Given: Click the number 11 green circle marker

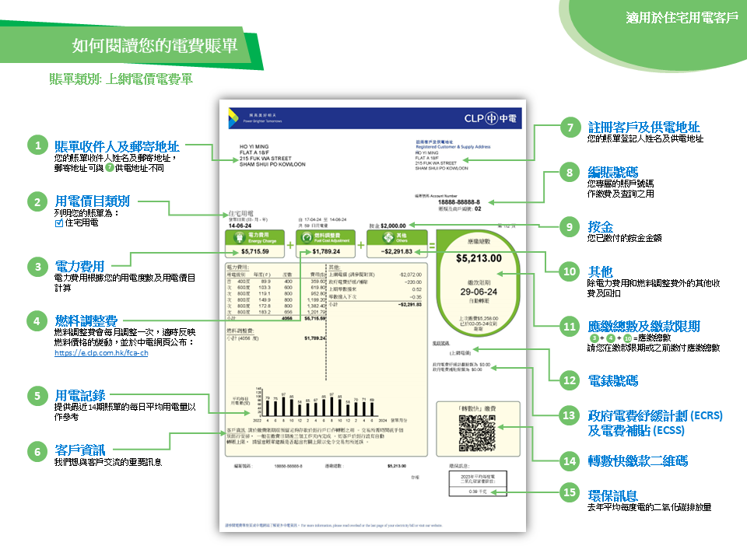Looking at the screenshot, I should [570, 327].
